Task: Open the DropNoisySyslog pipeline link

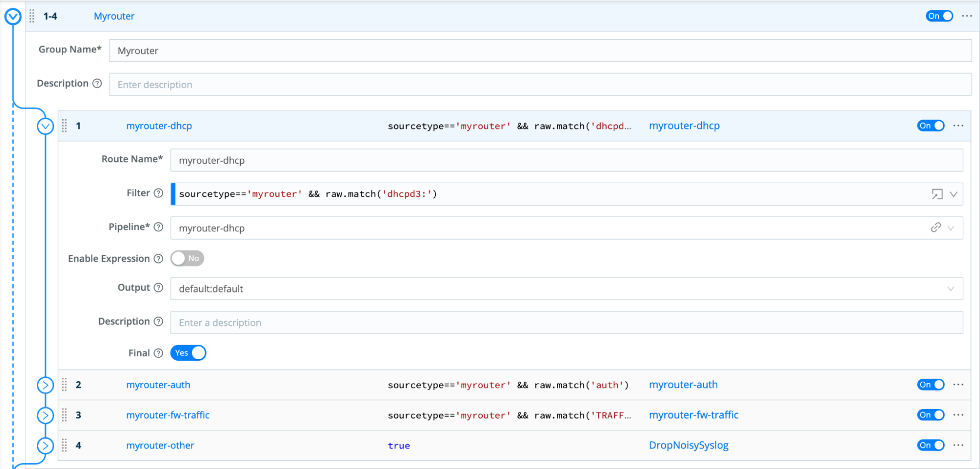Action: tap(688, 445)
